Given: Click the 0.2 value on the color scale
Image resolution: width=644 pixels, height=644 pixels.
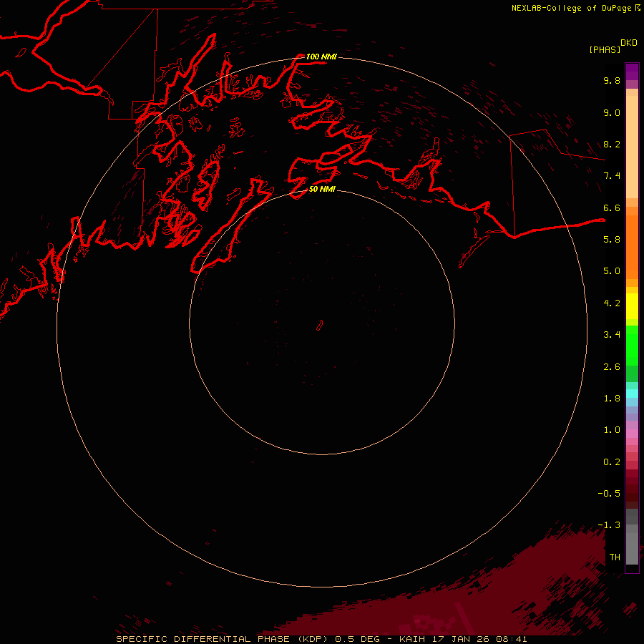Looking at the screenshot, I should pos(612,462).
